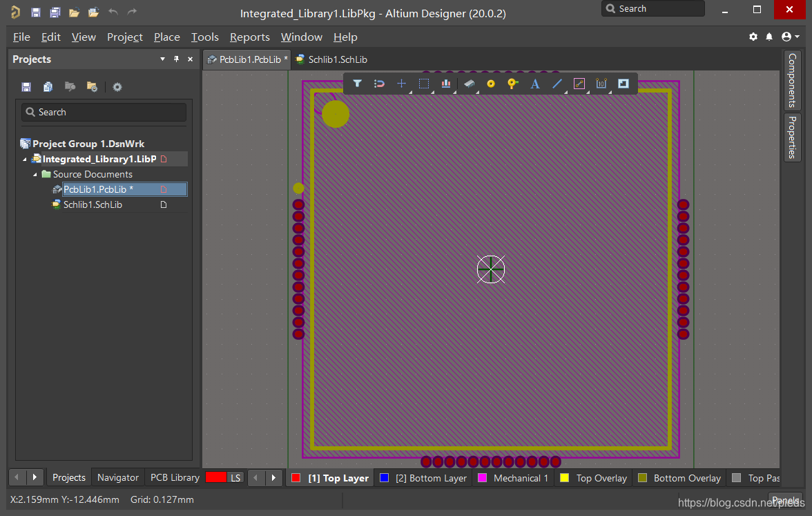Choose the Place Via tool
The height and width of the screenshot is (516, 812).
tap(512, 84)
